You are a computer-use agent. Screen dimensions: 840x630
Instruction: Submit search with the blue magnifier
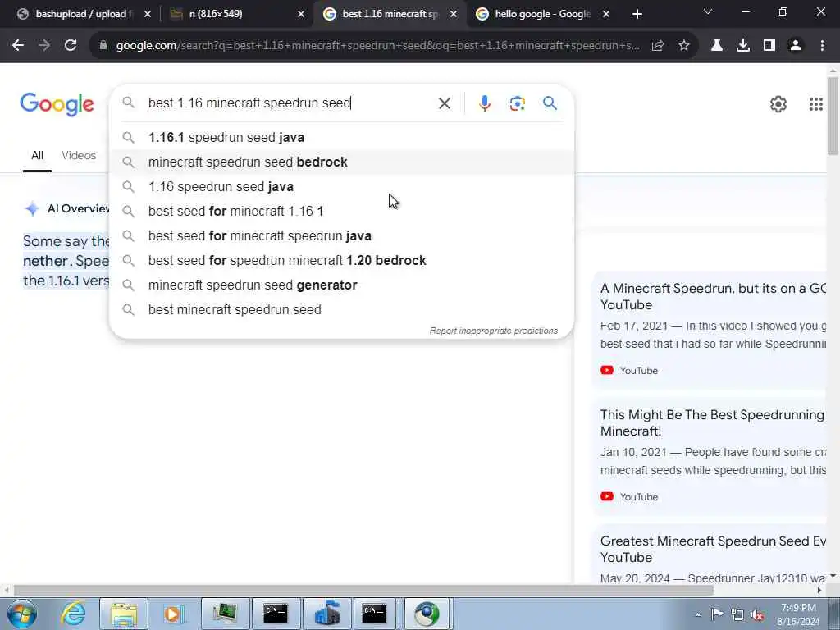550,103
